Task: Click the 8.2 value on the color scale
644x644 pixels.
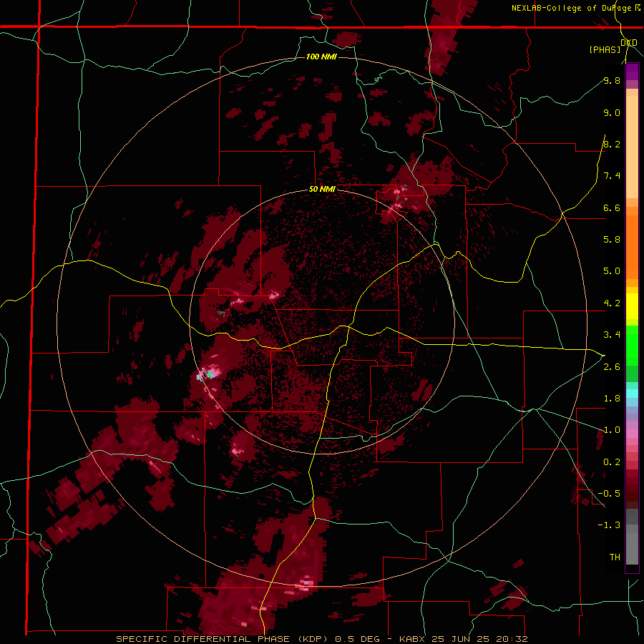Action: tap(612, 144)
